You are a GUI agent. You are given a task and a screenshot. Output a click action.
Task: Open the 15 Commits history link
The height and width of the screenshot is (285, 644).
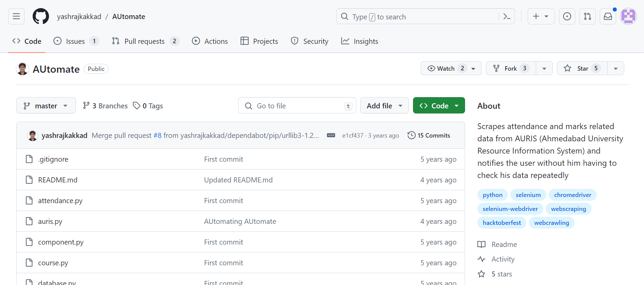[429, 135]
